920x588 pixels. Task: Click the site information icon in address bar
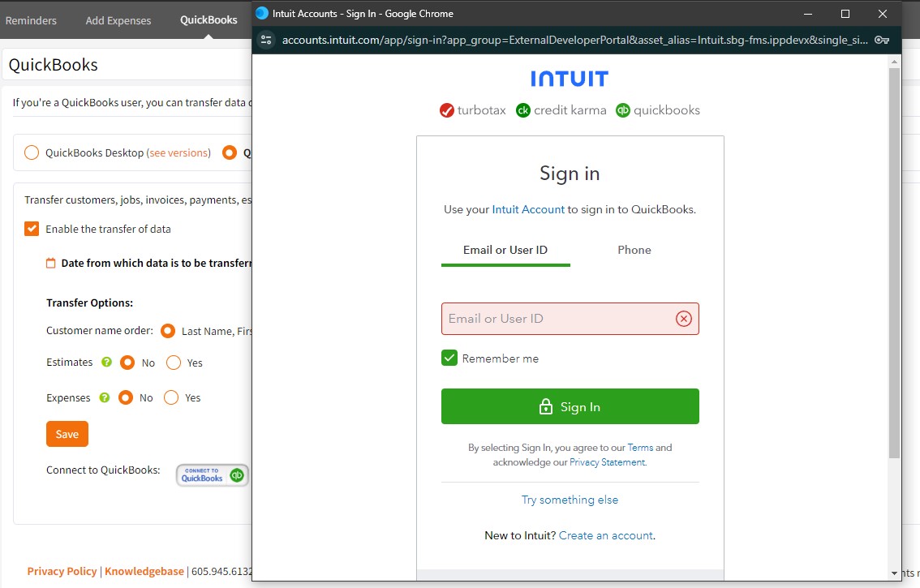pos(266,40)
